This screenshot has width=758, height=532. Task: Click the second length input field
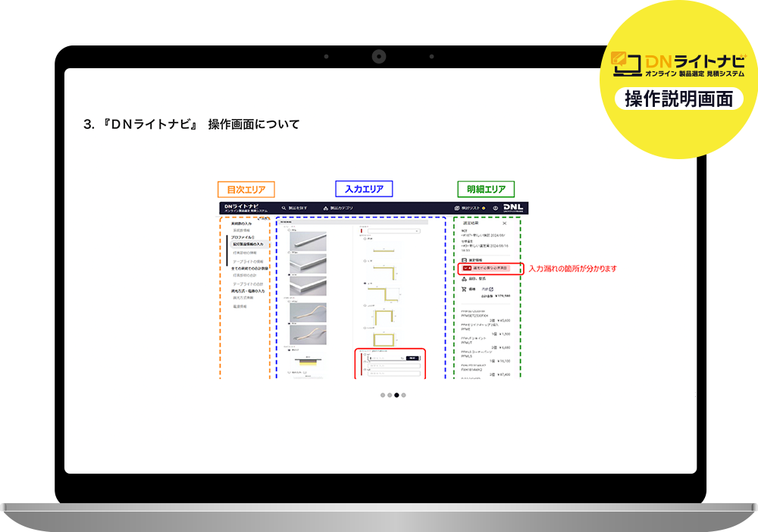[x=394, y=366]
